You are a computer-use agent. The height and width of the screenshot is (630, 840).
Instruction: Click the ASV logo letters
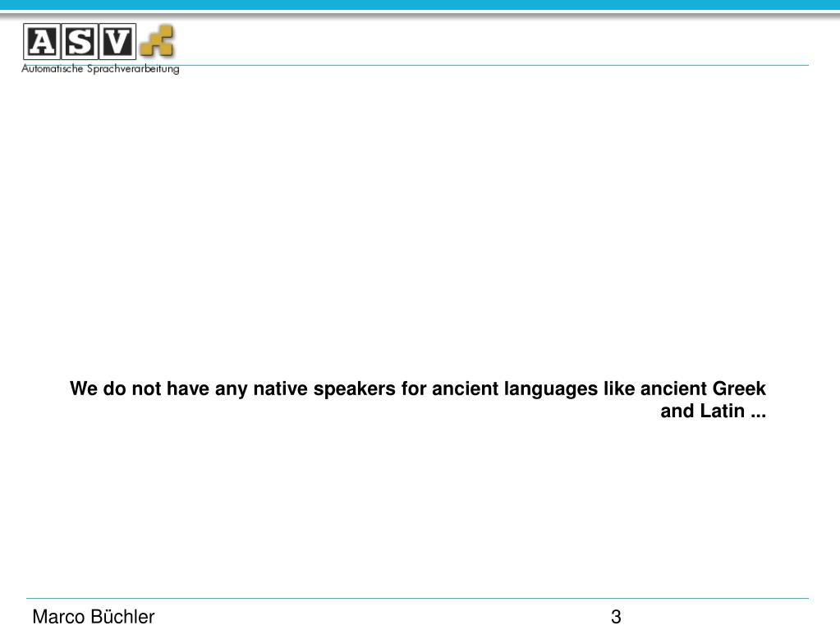pyautogui.click(x=80, y=41)
